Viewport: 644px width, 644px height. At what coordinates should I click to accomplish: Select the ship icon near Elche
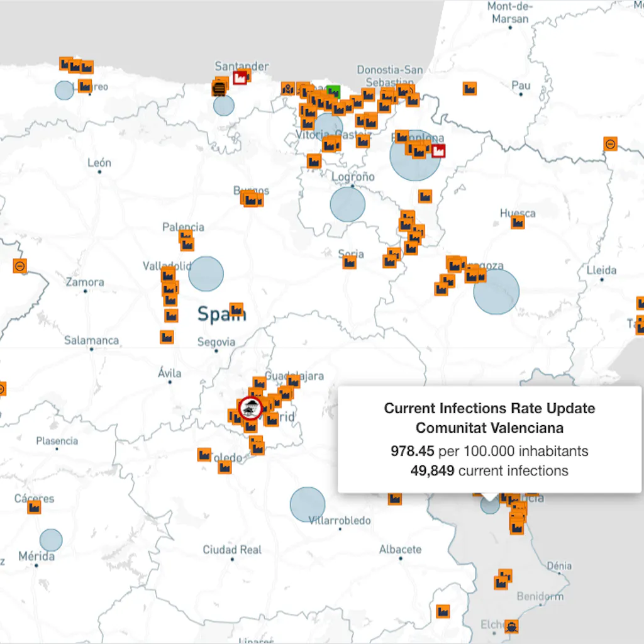(x=511, y=626)
